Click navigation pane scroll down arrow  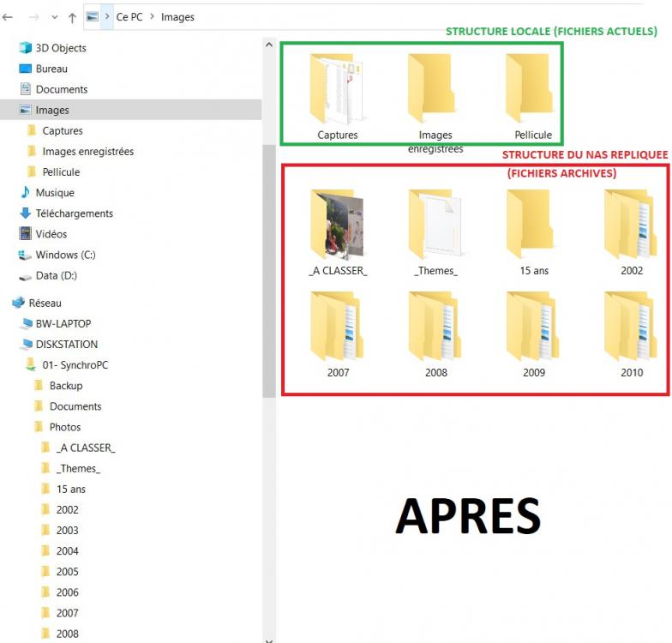pos(269,640)
